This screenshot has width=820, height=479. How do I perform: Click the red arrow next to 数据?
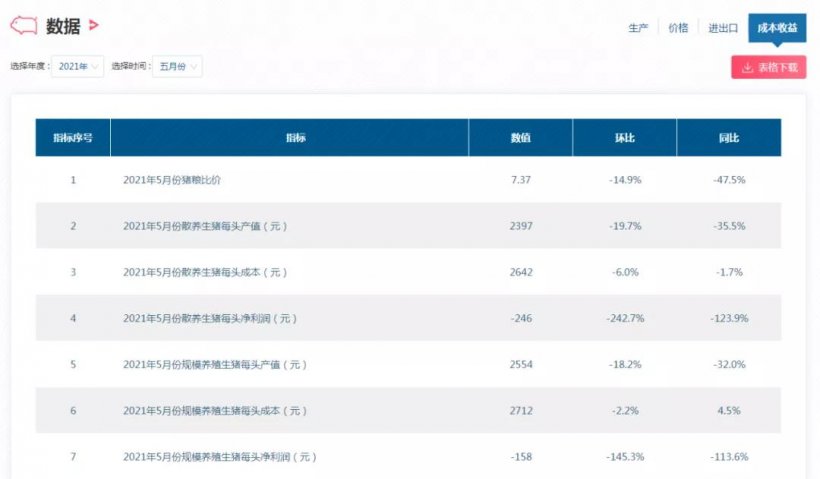(94, 25)
